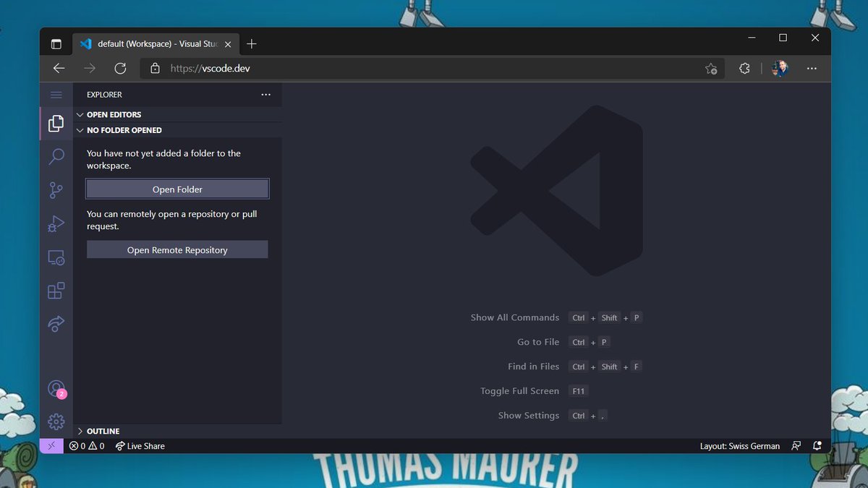Click the remote indicator in the status bar

click(x=51, y=445)
